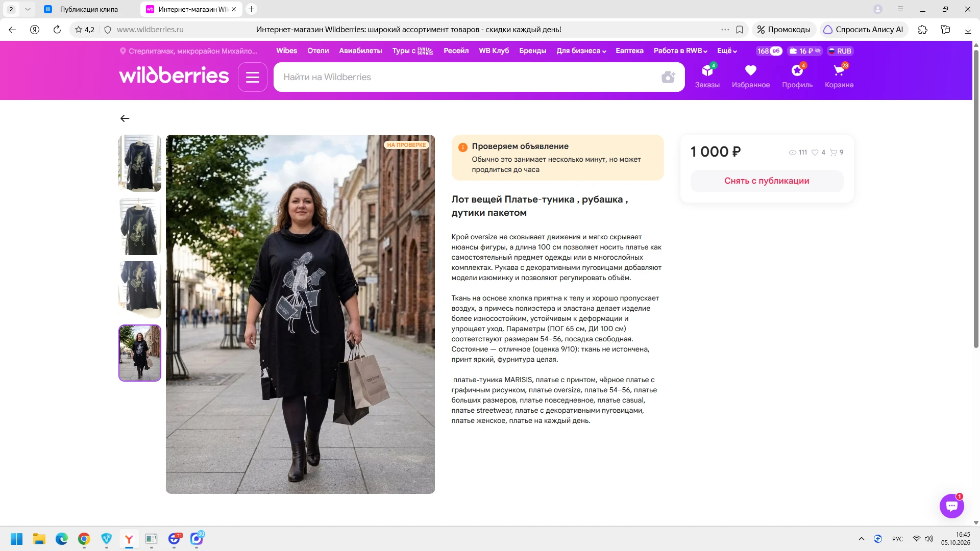
Task: Open Избранное favorites heart
Action: click(x=751, y=76)
